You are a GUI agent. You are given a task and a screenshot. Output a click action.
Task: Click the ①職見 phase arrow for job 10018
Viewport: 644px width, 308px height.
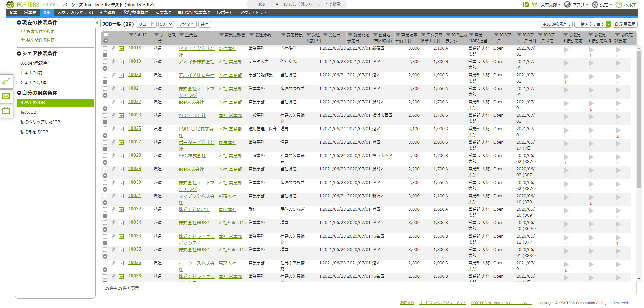(566, 50)
